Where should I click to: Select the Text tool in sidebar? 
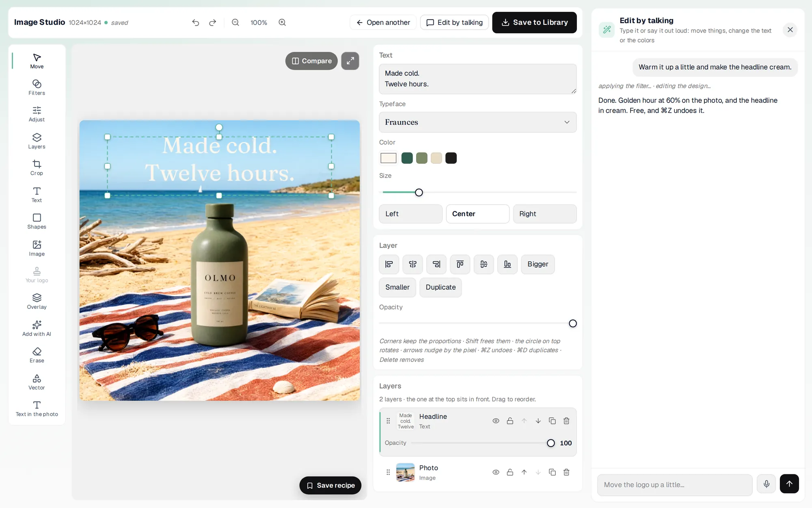pyautogui.click(x=37, y=195)
